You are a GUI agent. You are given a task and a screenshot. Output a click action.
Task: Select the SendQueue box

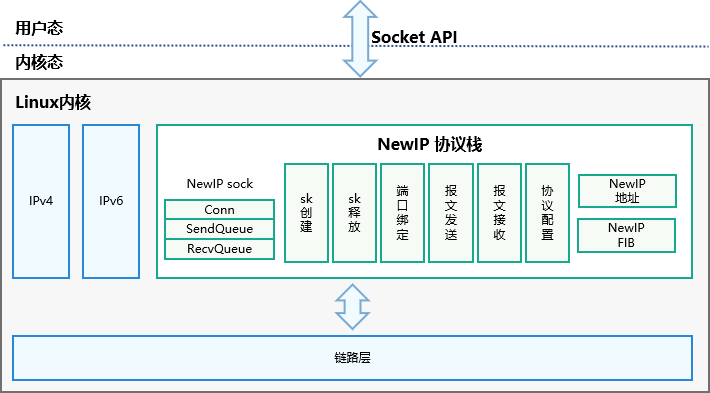(219, 229)
